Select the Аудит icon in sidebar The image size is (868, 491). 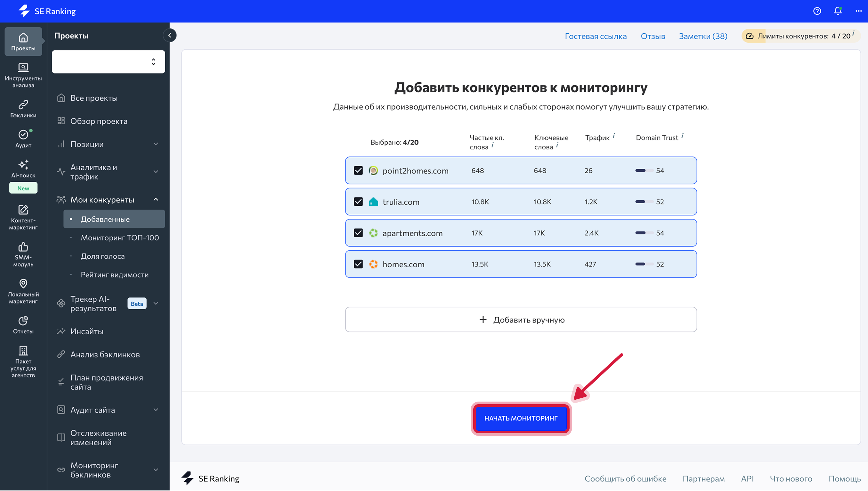[x=23, y=138]
